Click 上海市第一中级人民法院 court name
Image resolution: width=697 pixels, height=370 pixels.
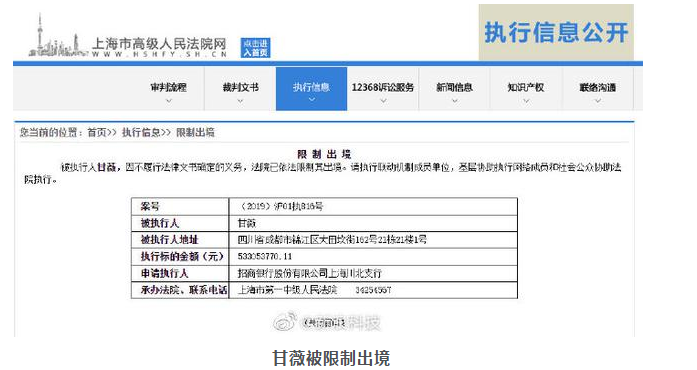pos(288,290)
